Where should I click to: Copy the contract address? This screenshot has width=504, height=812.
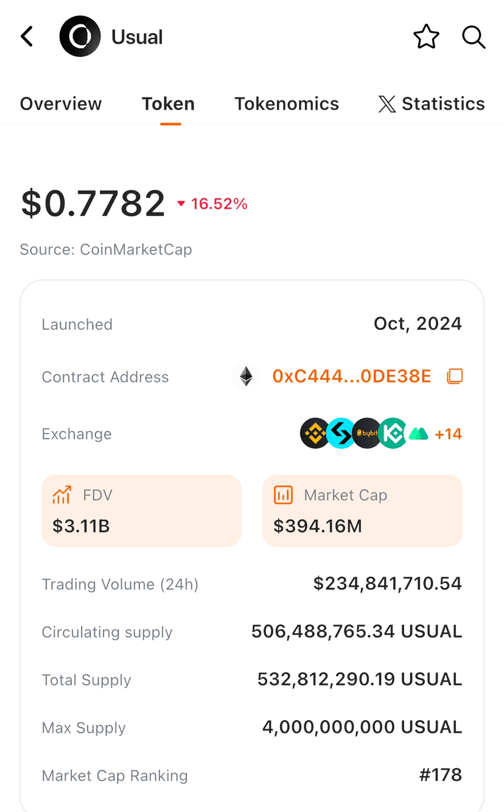pos(455,376)
